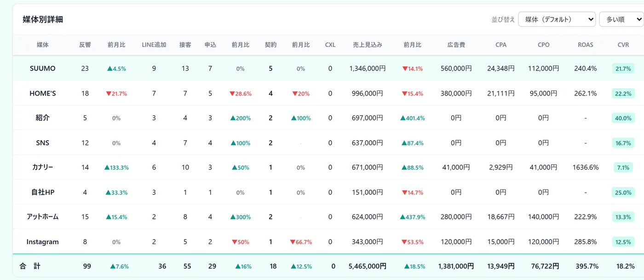Click SUUMO's sales forecast 1,346,000円
This screenshot has width=644, height=280.
[x=368, y=69]
